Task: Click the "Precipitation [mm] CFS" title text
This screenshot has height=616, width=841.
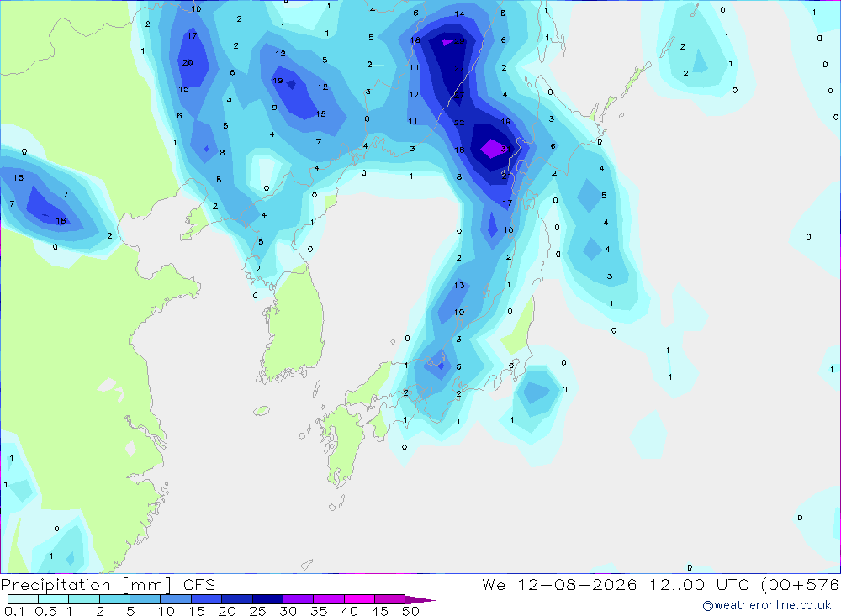Action: [x=108, y=585]
